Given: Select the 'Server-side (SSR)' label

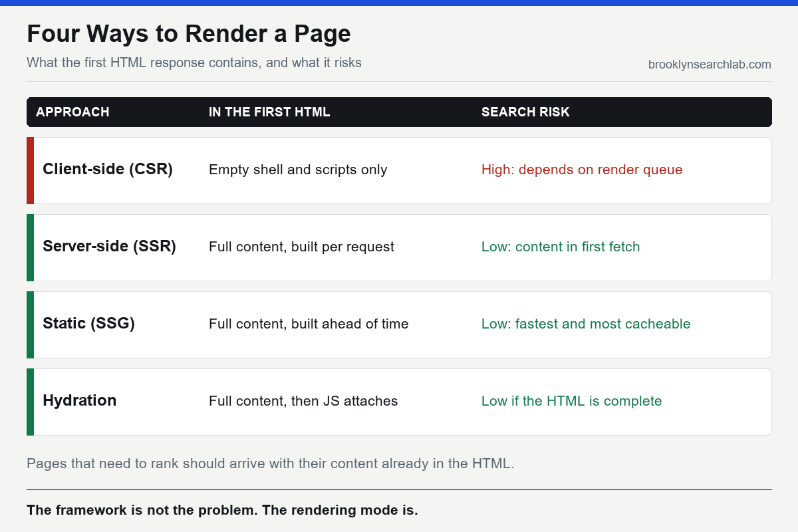Looking at the screenshot, I should click(x=109, y=247).
